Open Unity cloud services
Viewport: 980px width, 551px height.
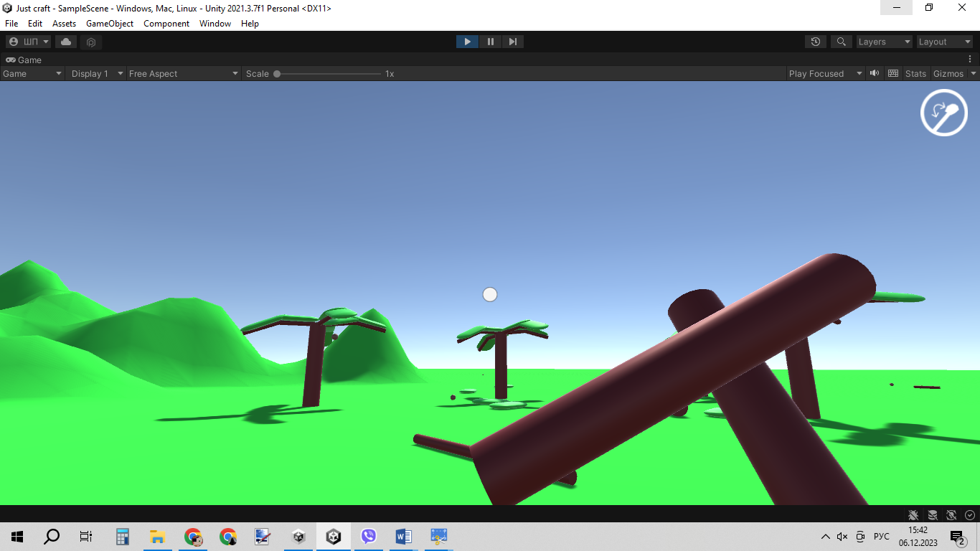tap(66, 42)
